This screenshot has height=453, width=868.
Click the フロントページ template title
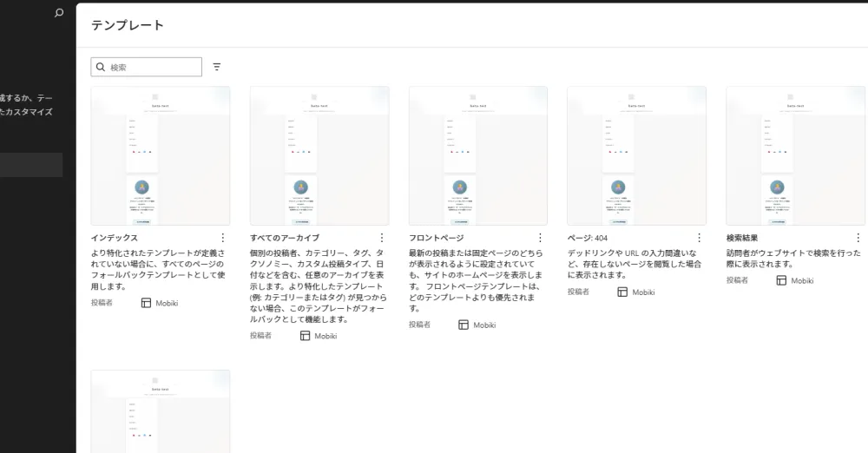click(436, 238)
